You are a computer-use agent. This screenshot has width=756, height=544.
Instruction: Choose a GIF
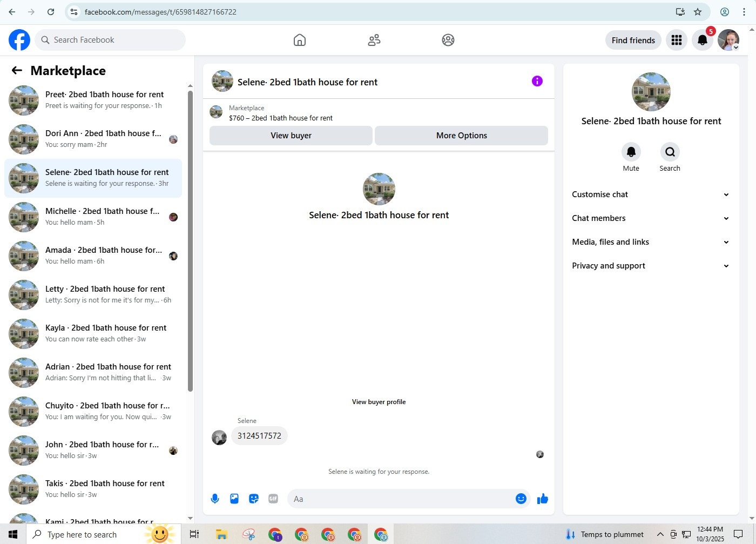click(273, 499)
